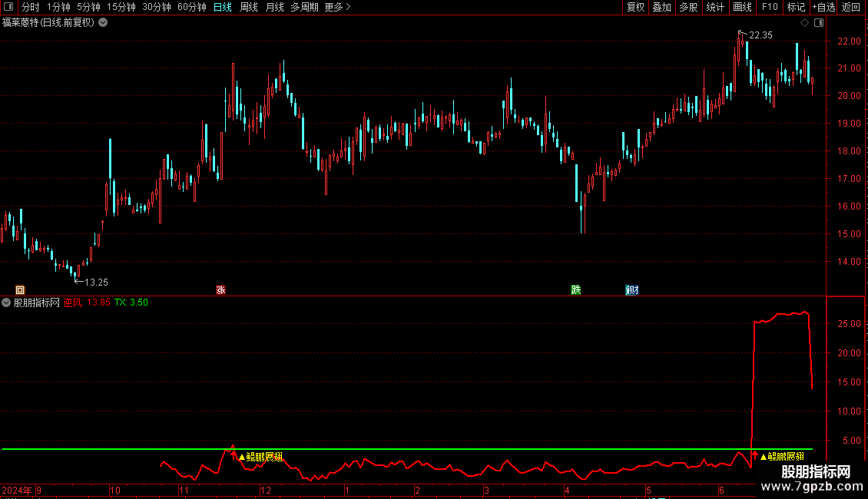The width and height of the screenshot is (868, 499).
Task: Click the 返回 back button
Action: point(851,7)
